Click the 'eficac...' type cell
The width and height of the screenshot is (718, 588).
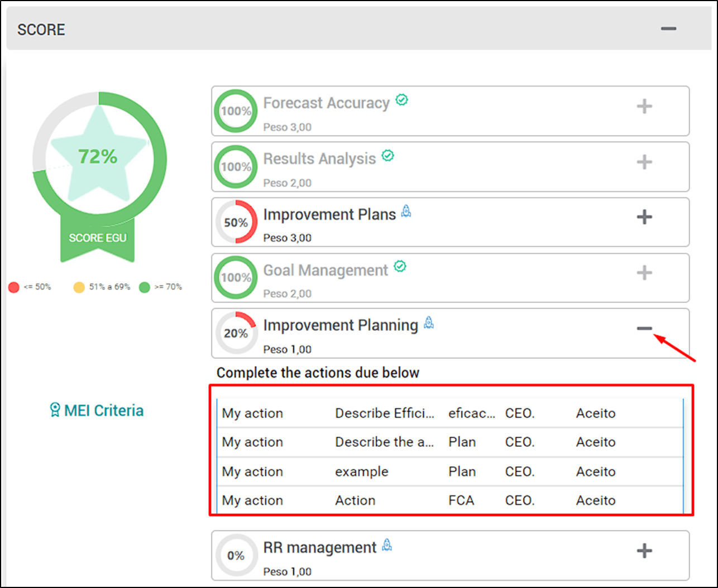click(x=471, y=413)
